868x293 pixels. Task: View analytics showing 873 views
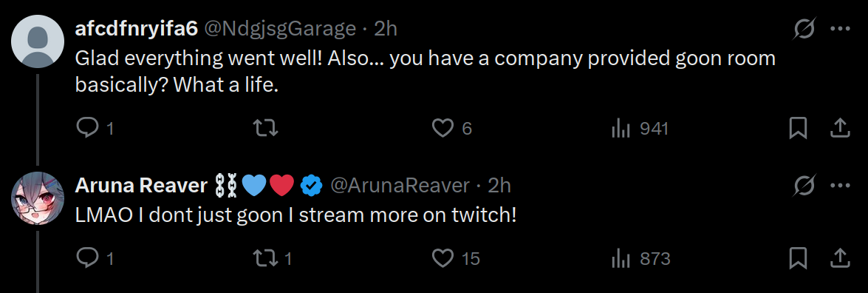click(x=640, y=258)
